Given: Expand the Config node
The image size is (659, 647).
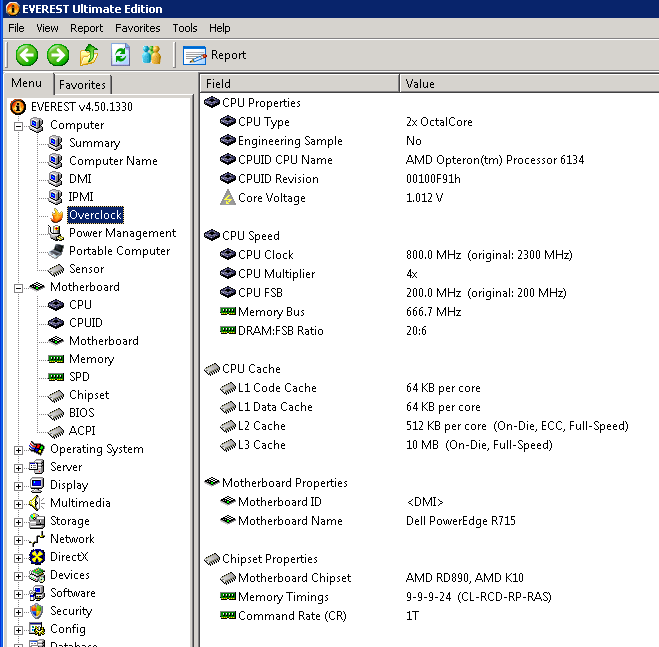Looking at the screenshot, I should click(x=18, y=630).
